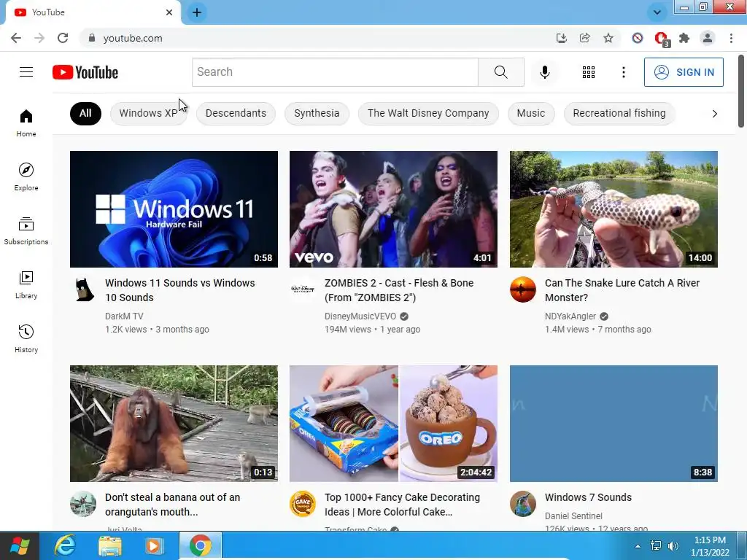Open Windows Media Player from taskbar
Image resolution: width=747 pixels, height=560 pixels.
tap(153, 545)
